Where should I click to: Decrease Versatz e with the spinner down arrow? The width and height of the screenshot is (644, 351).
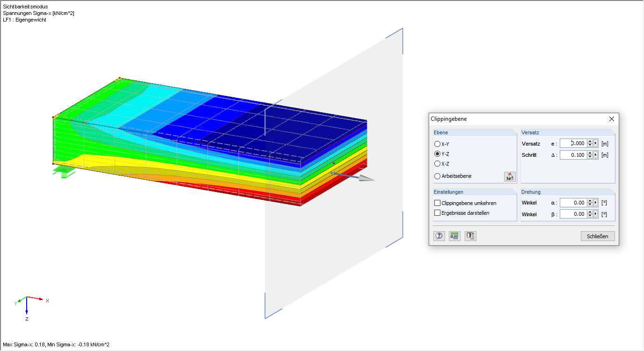[x=590, y=146]
